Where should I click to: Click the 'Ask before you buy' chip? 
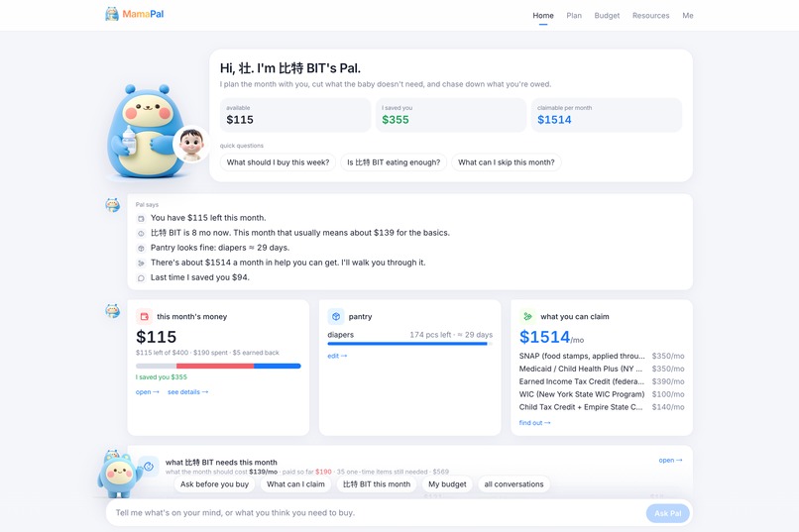pyautogui.click(x=214, y=484)
